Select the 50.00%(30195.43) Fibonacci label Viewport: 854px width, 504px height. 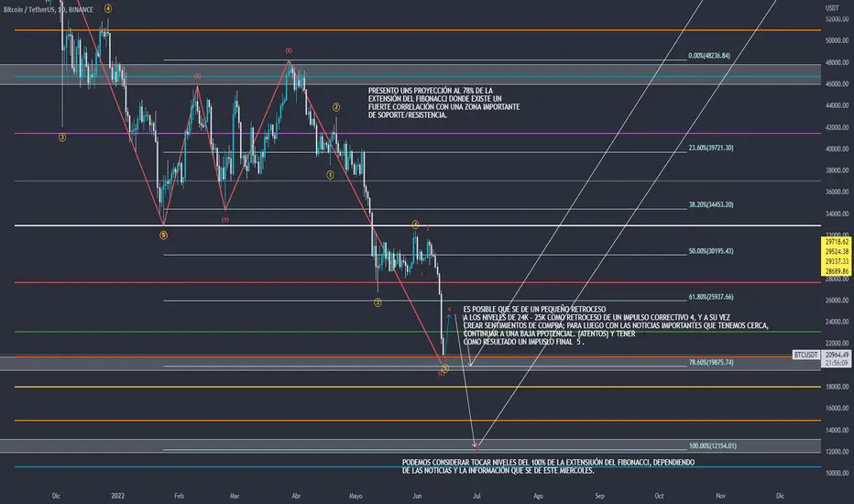pos(711,251)
